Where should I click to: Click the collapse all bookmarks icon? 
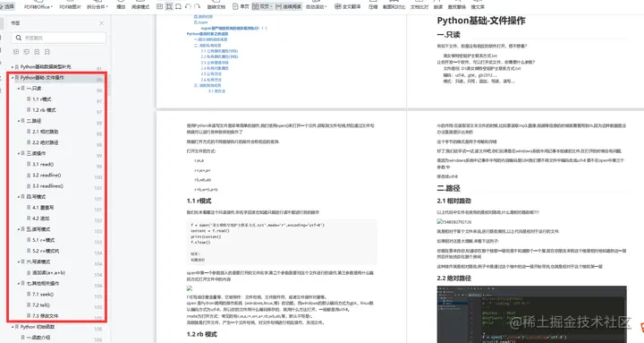[x=26, y=52]
